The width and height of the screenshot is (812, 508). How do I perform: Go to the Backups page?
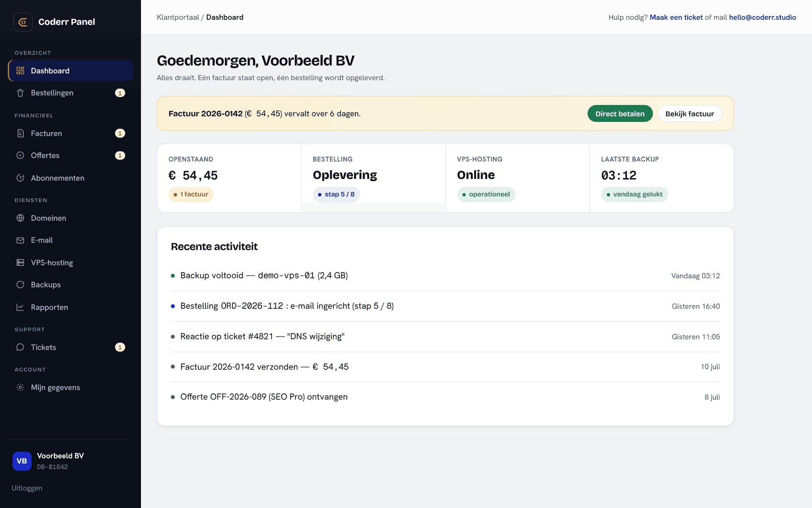[x=71, y=284]
